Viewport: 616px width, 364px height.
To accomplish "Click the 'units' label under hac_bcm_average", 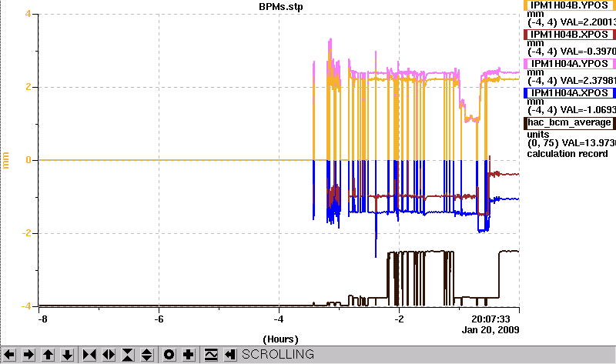I will (537, 135).
